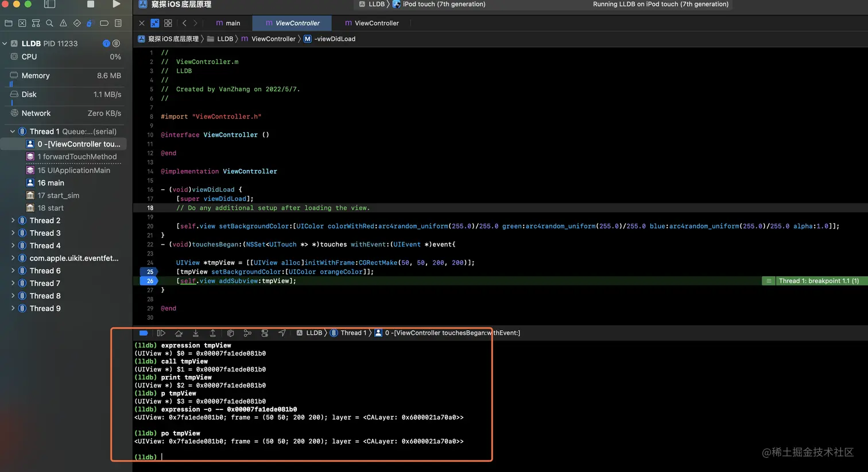This screenshot has width=868, height=472.
Task: Deactivate all breakpoints in debug bar
Action: pos(144,333)
